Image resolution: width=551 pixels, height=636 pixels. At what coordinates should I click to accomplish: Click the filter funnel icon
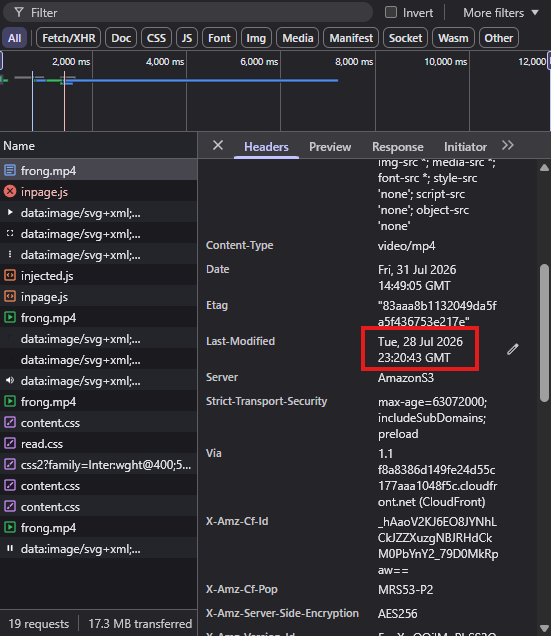tap(19, 13)
